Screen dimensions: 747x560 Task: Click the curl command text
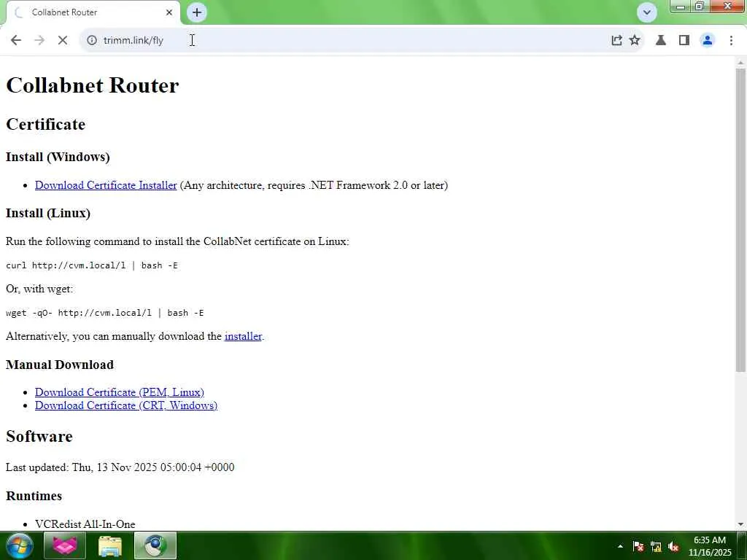click(x=92, y=265)
